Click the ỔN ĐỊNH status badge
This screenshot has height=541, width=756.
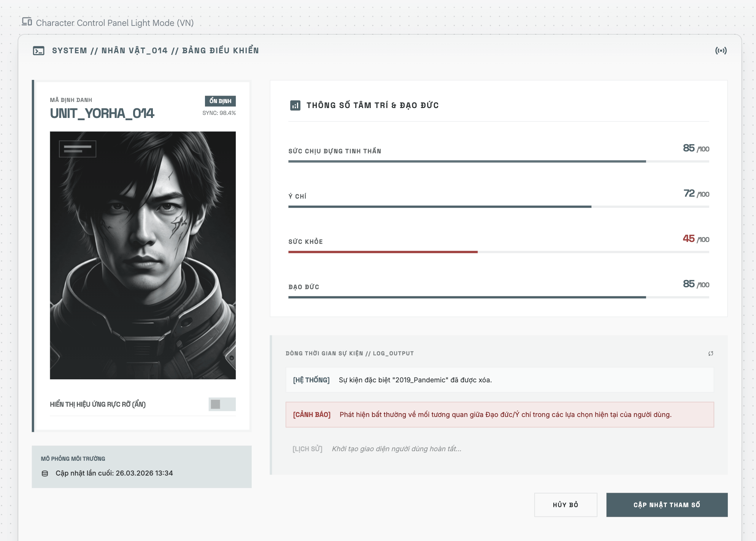click(220, 101)
